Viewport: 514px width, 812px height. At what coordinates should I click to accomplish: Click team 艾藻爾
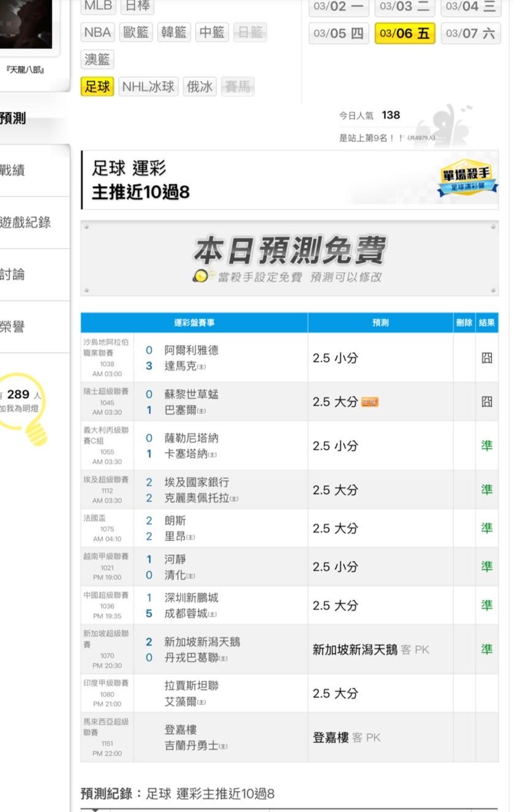tap(181, 701)
